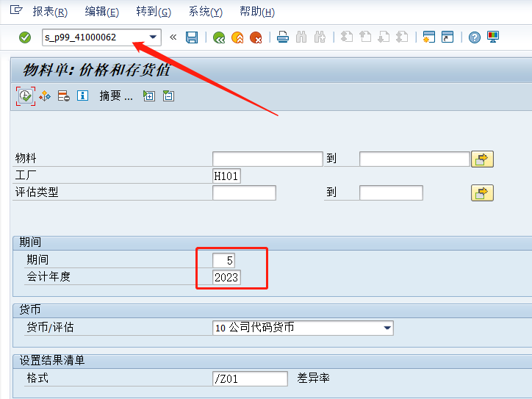
Task: Click multiple selection button for 评估类型
Action: tap(482, 193)
